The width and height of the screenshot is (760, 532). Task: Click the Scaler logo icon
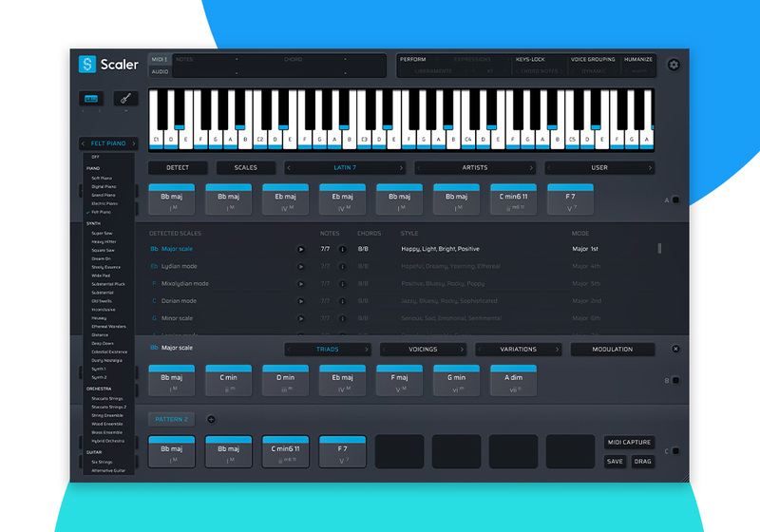[x=87, y=64]
